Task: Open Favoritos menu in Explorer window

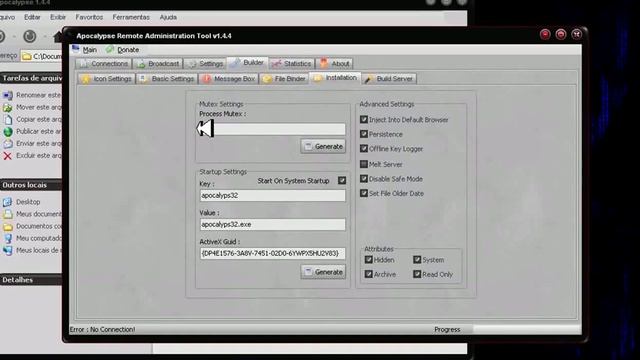Action: coord(89,17)
